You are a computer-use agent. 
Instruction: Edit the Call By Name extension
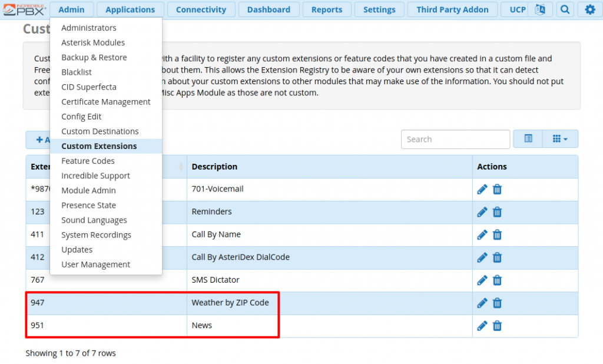coord(482,234)
